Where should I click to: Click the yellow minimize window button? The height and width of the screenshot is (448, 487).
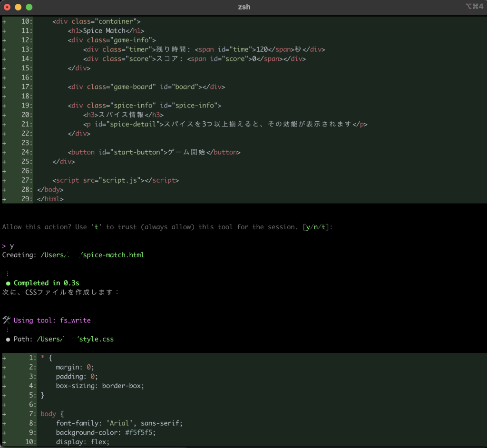pos(18,7)
